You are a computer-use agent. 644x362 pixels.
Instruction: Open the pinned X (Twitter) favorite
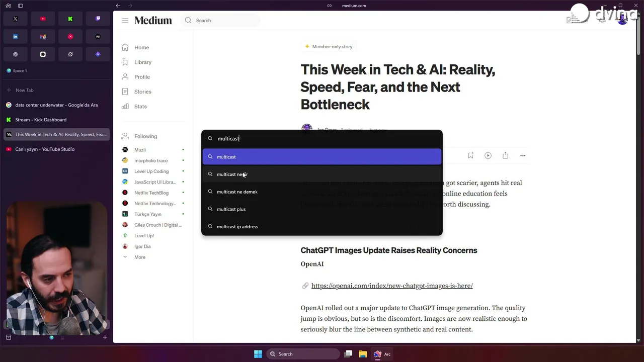coord(15,19)
